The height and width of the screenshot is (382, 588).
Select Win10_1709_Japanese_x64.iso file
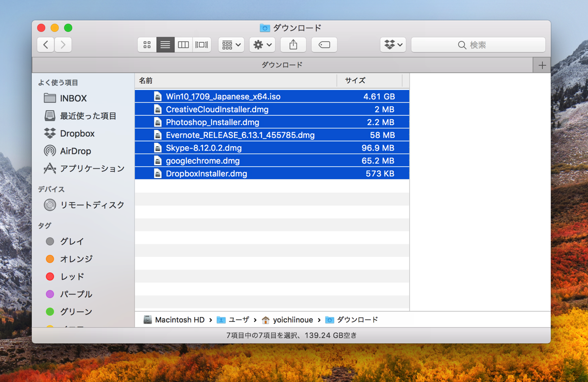[x=272, y=96]
